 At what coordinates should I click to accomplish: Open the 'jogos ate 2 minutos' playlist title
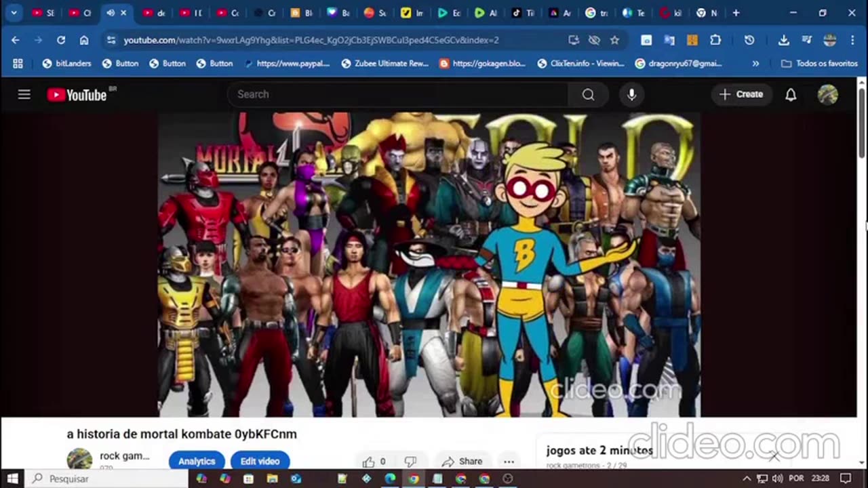pos(599,450)
